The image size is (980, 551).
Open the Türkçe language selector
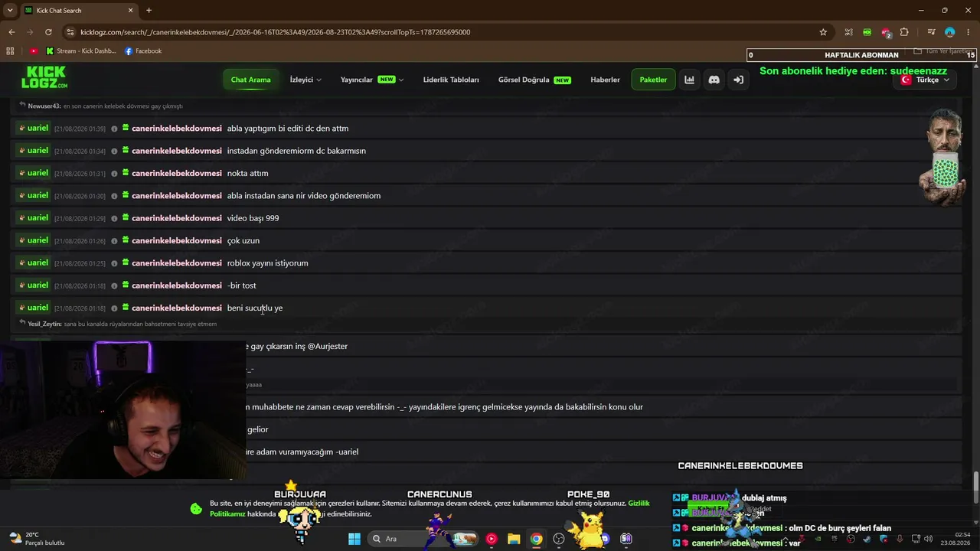(925, 80)
